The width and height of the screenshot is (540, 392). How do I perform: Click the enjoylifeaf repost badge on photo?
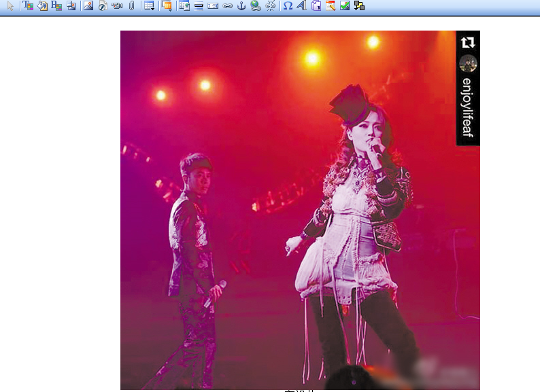pos(468,88)
